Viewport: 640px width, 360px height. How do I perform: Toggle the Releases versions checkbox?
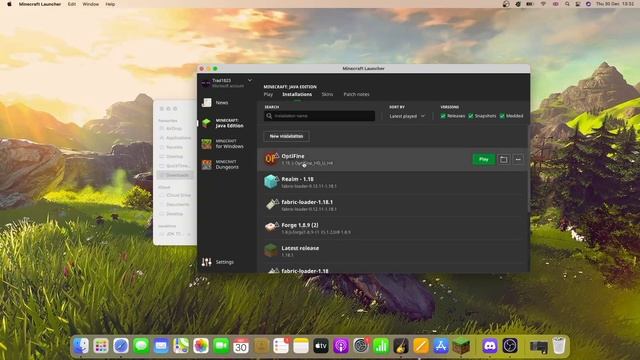[x=443, y=116]
